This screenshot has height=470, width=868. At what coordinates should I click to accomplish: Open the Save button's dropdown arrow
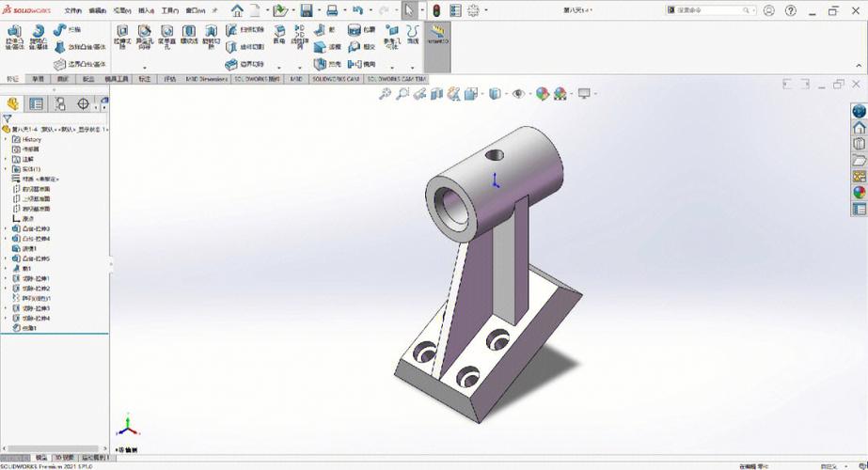[x=318, y=10]
